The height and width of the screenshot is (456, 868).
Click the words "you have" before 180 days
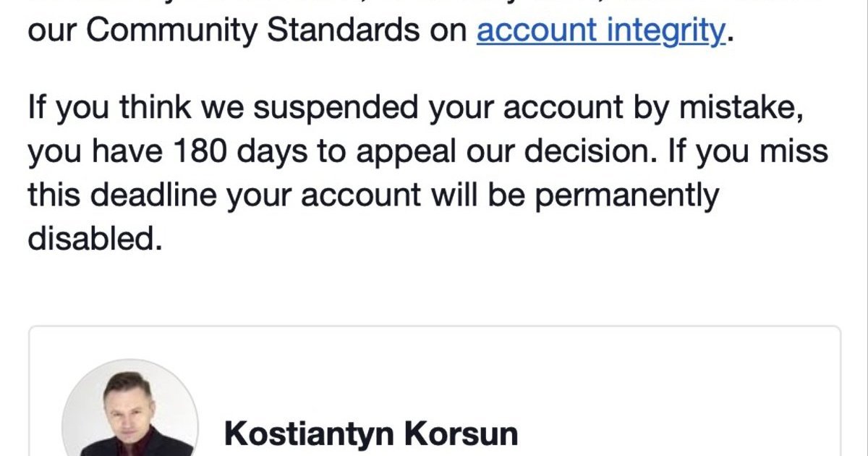click(94, 152)
